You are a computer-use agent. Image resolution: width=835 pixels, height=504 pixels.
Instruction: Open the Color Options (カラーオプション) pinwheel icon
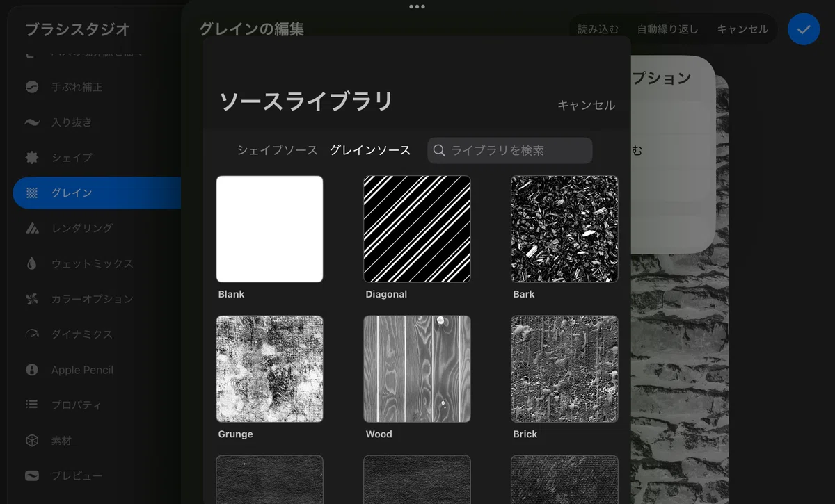click(32, 299)
